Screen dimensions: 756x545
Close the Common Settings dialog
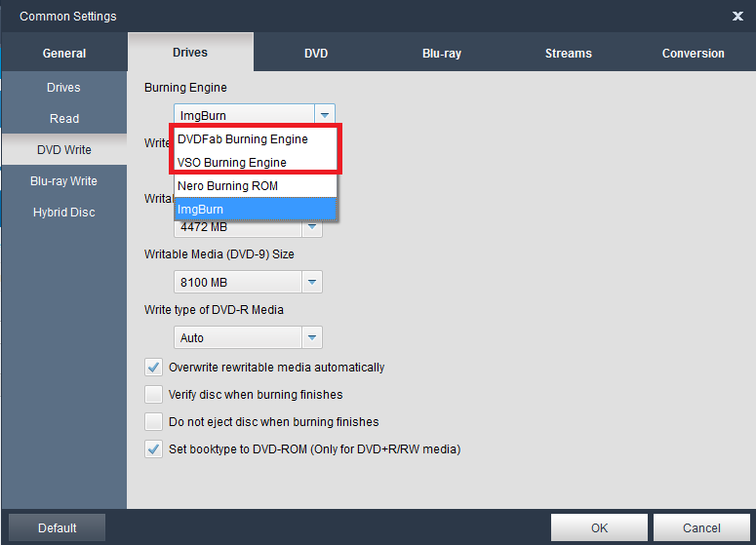pos(737,16)
